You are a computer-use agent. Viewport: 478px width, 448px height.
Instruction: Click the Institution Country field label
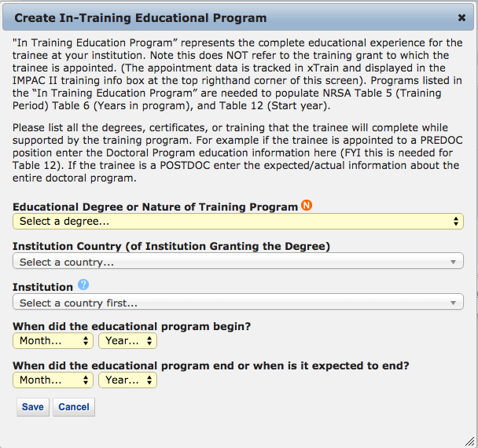click(x=171, y=246)
